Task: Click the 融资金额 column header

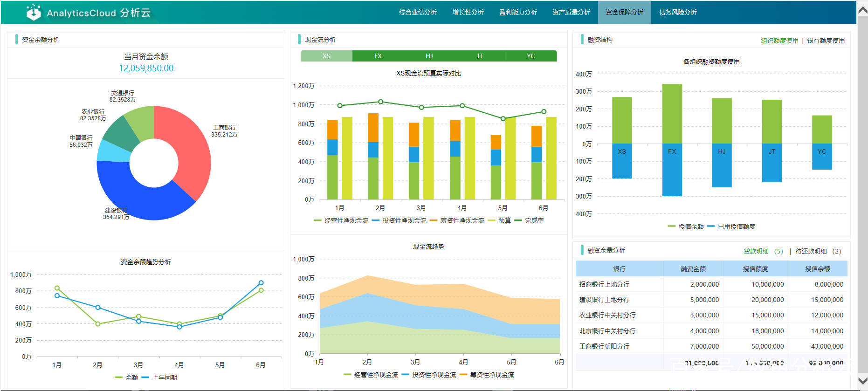Action: [693, 269]
